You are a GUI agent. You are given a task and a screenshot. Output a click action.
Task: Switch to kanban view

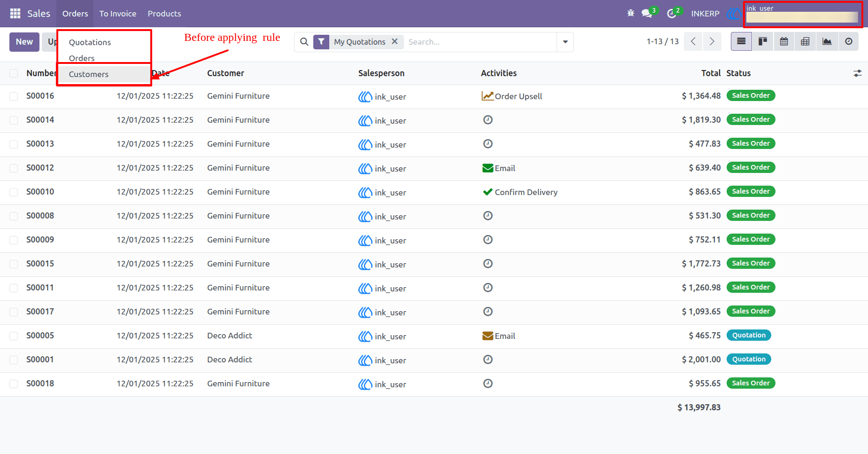click(x=763, y=42)
